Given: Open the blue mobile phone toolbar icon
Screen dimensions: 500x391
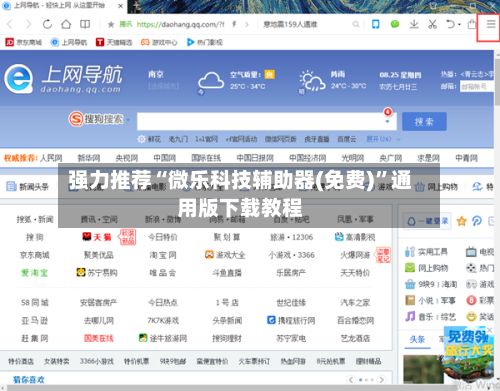Looking at the screenshot, I should (x=376, y=24).
